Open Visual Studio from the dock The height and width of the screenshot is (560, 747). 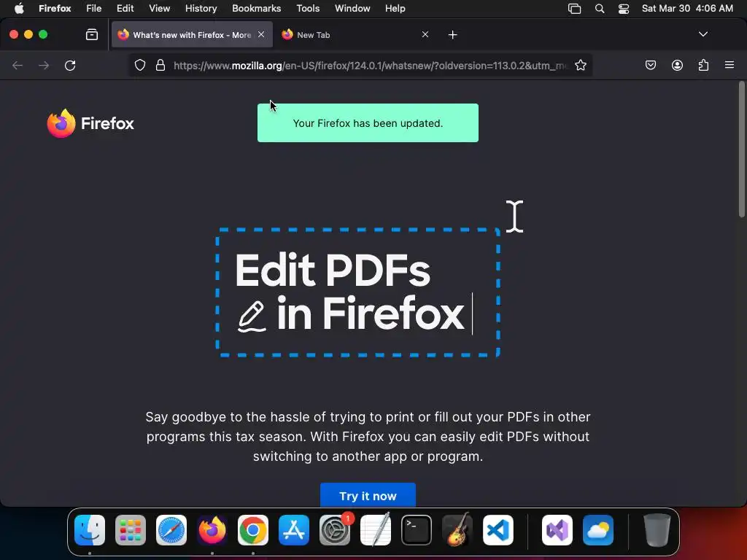pyautogui.click(x=557, y=530)
